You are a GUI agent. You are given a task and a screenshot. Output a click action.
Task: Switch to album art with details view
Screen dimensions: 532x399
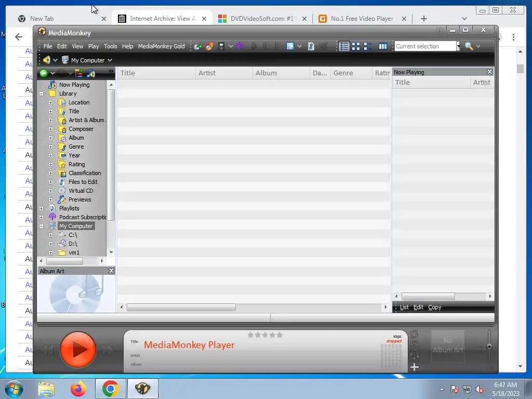pos(368,46)
